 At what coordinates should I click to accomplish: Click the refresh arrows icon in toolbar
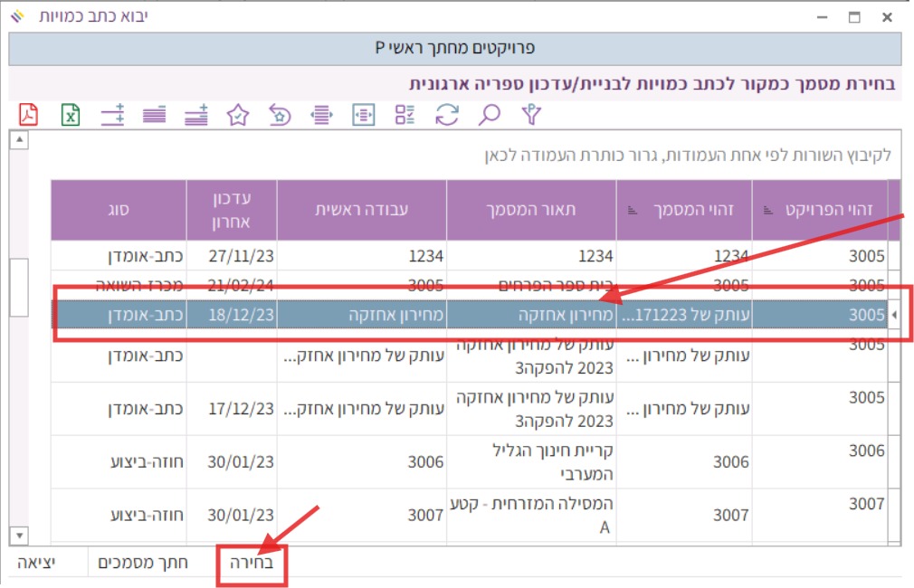447,115
